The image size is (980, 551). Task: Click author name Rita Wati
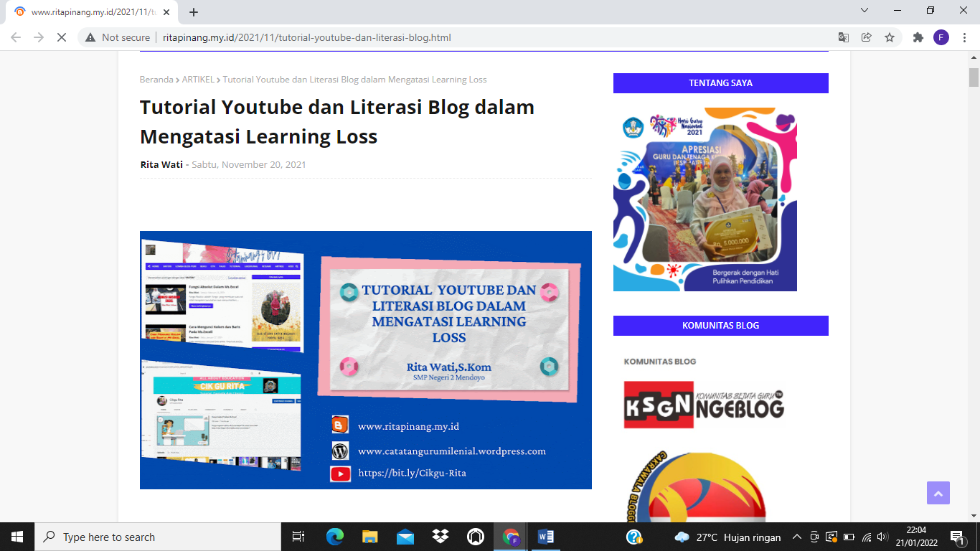(161, 164)
